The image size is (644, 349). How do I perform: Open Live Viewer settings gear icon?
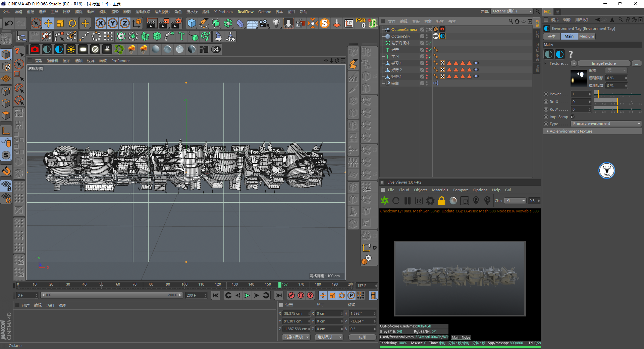tap(430, 201)
